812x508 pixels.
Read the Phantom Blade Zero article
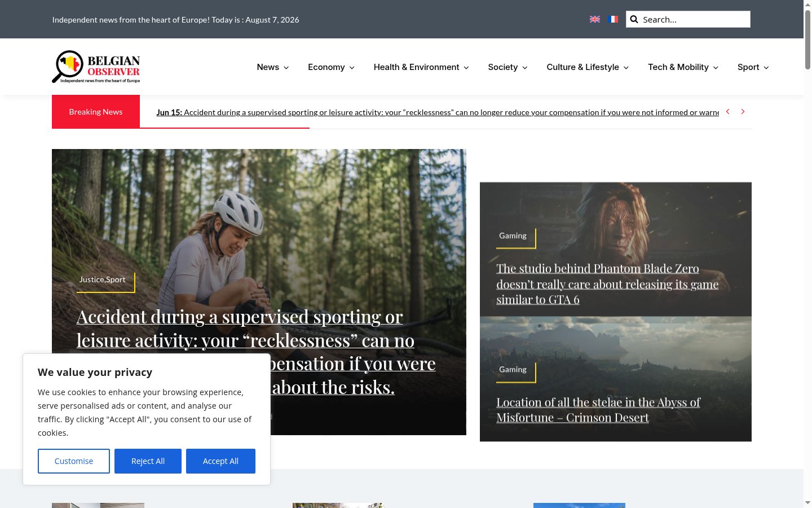coord(607,284)
